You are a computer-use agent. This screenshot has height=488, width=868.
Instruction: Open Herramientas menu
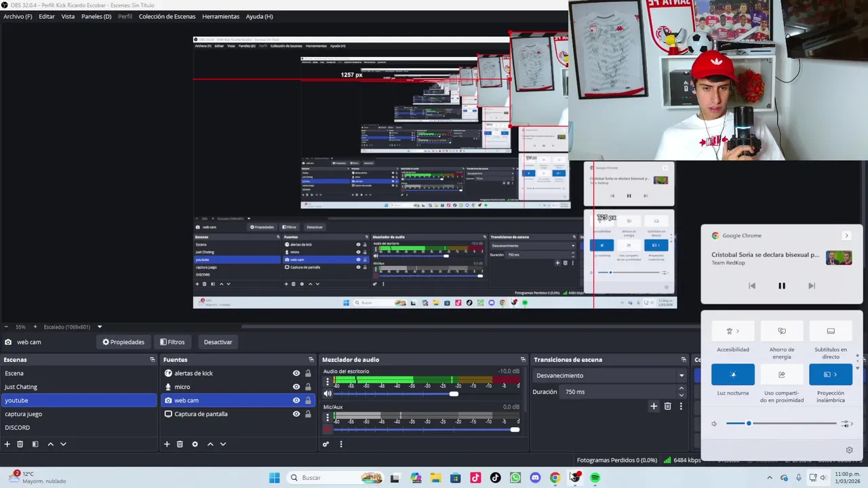point(220,16)
